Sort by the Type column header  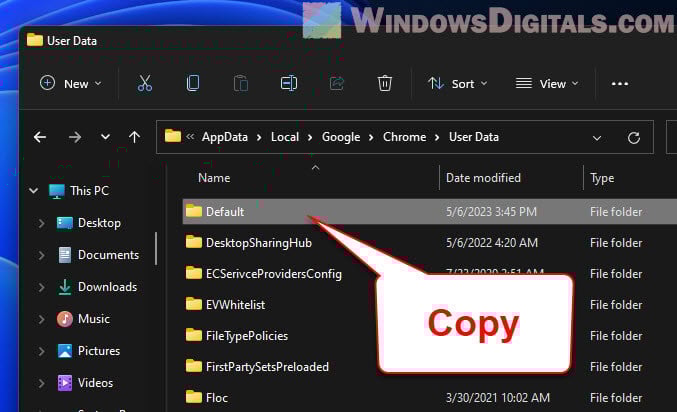click(602, 178)
